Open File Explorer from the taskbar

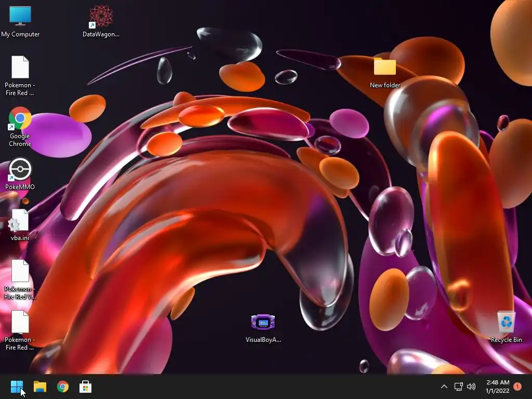pos(39,387)
